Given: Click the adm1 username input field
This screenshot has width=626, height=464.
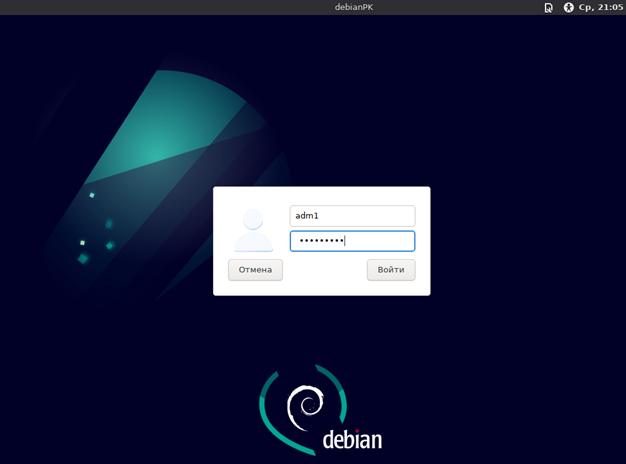Looking at the screenshot, I should click(352, 216).
